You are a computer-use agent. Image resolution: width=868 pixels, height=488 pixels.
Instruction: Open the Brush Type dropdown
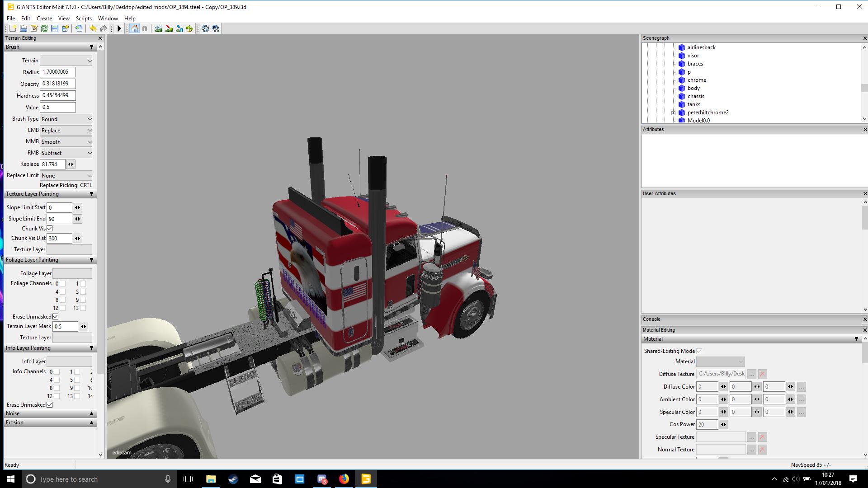tap(66, 119)
